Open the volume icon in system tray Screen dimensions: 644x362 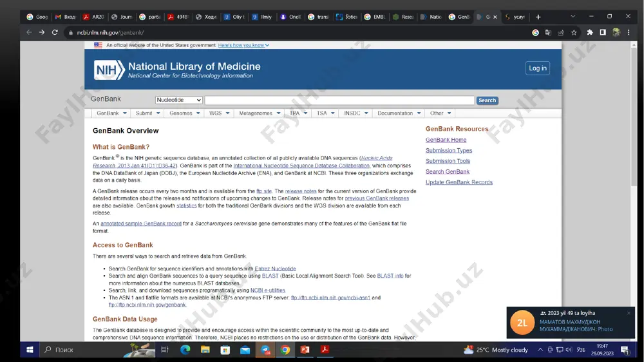click(569, 350)
